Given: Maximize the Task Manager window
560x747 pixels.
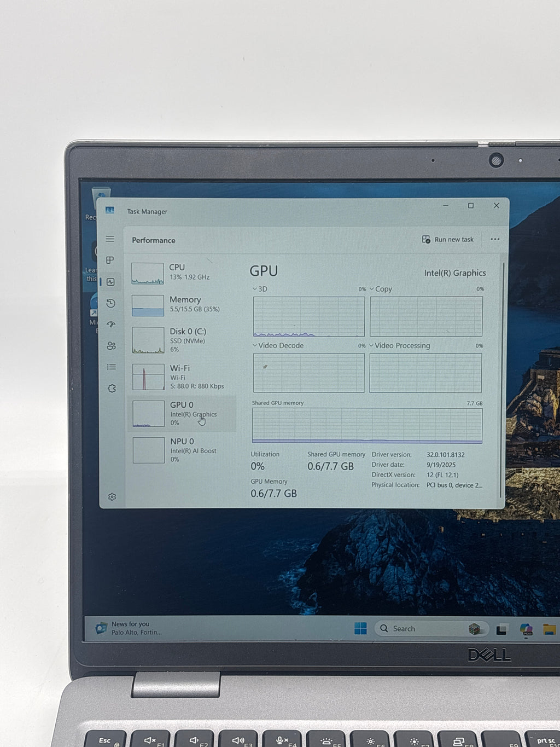Looking at the screenshot, I should [471, 206].
